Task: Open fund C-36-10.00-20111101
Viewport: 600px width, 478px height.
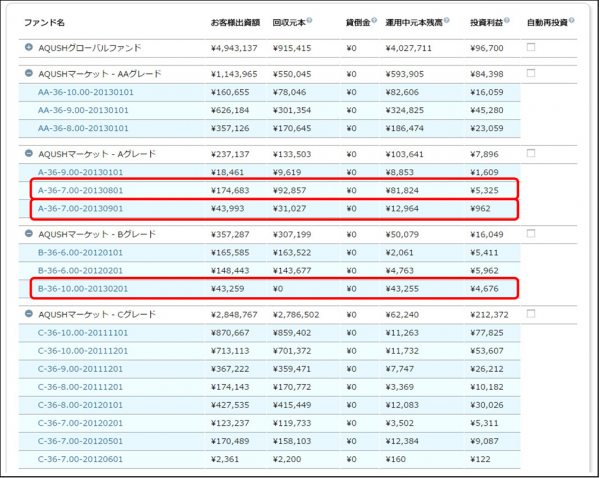Action: [83, 333]
